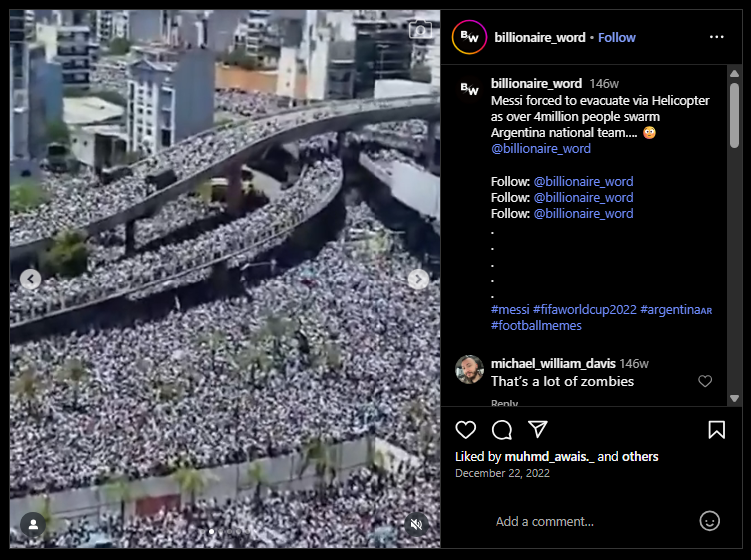Viewport: 751px width, 560px height.
Task: Like the post with heart icon
Action: click(465, 430)
